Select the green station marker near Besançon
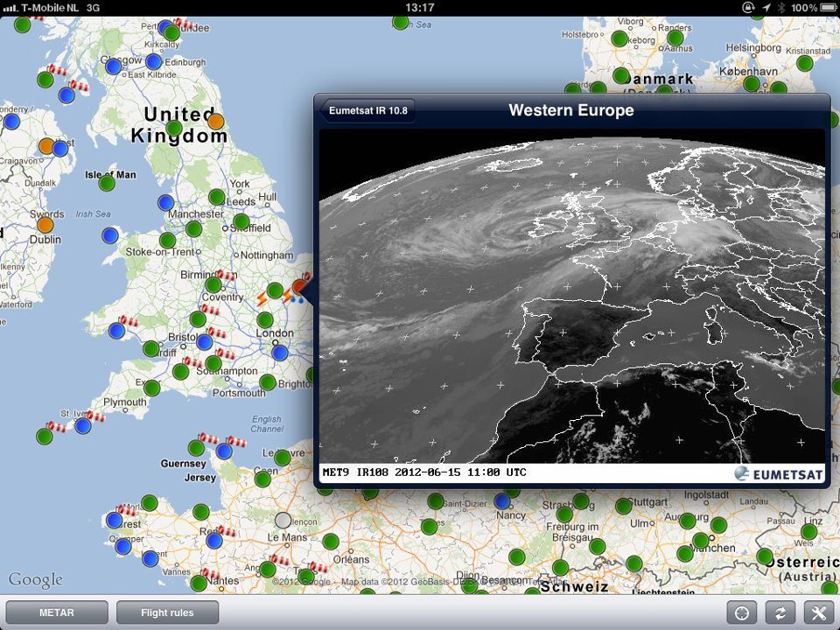The image size is (840, 630). pyautogui.click(x=470, y=585)
